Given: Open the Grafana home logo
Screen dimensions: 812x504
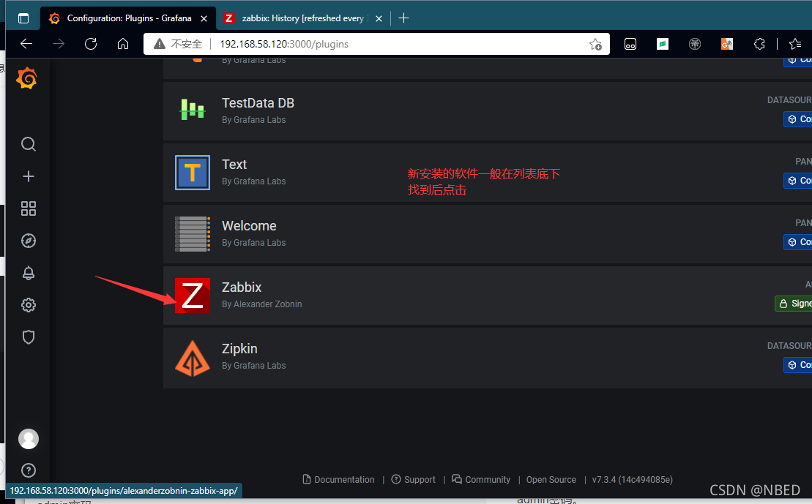Looking at the screenshot, I should click(x=27, y=79).
